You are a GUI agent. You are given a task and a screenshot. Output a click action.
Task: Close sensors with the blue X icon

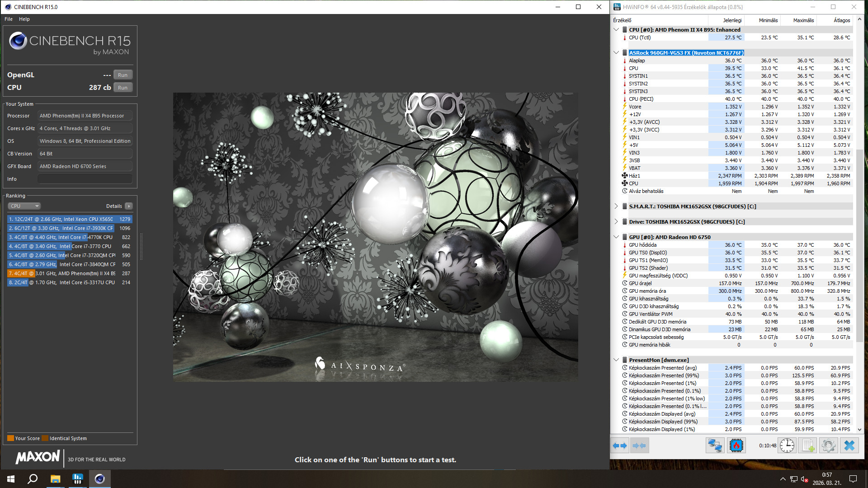849,446
